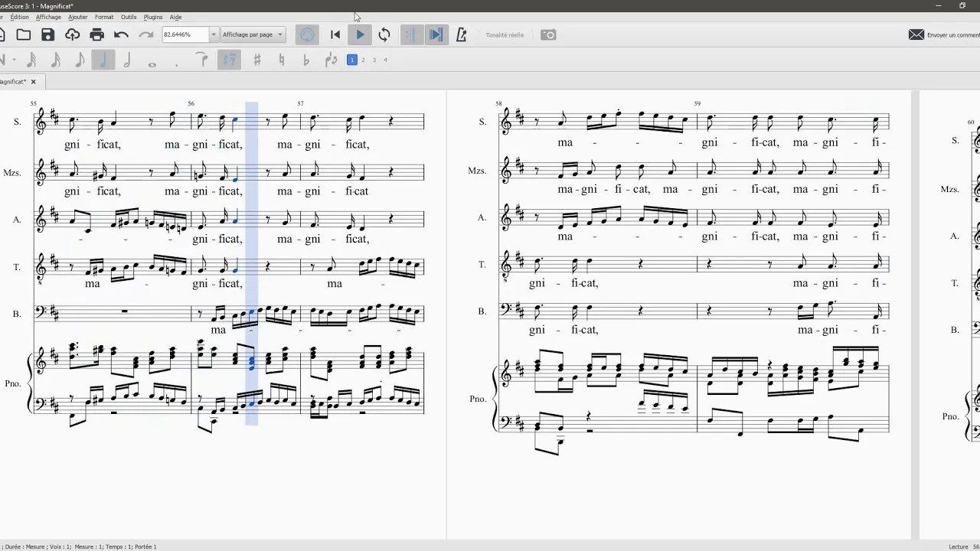Open the Édition menu
The height and width of the screenshot is (551, 980).
(x=20, y=17)
